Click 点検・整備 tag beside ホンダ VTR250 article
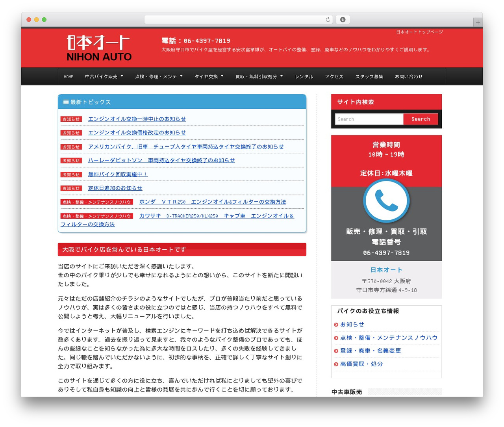 (x=97, y=202)
